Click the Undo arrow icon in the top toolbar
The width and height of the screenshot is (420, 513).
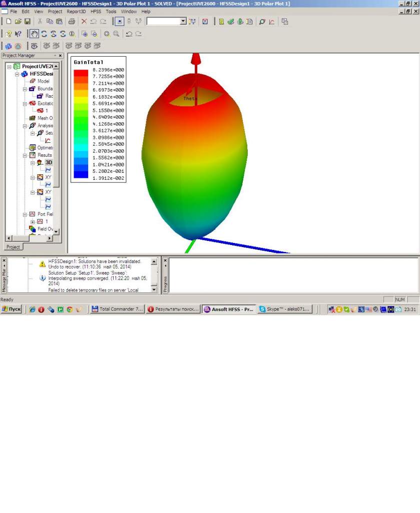point(94,22)
